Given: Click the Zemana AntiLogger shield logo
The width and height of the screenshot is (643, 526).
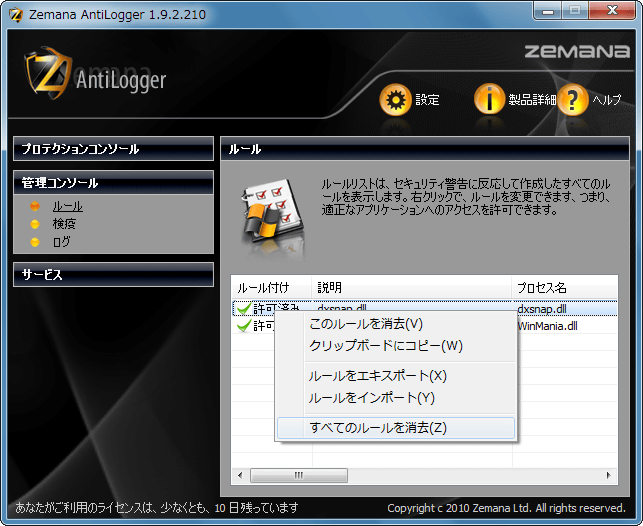Looking at the screenshot, I should [x=48, y=73].
